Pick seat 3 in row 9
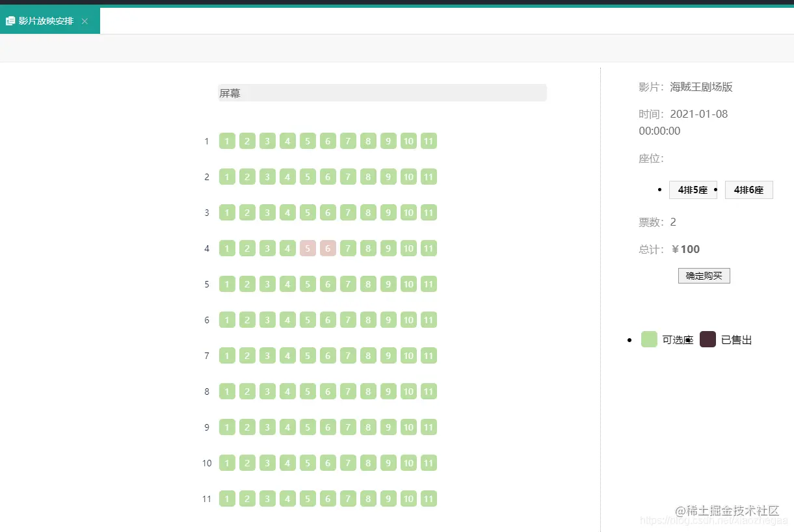The image size is (794, 532). (x=267, y=427)
